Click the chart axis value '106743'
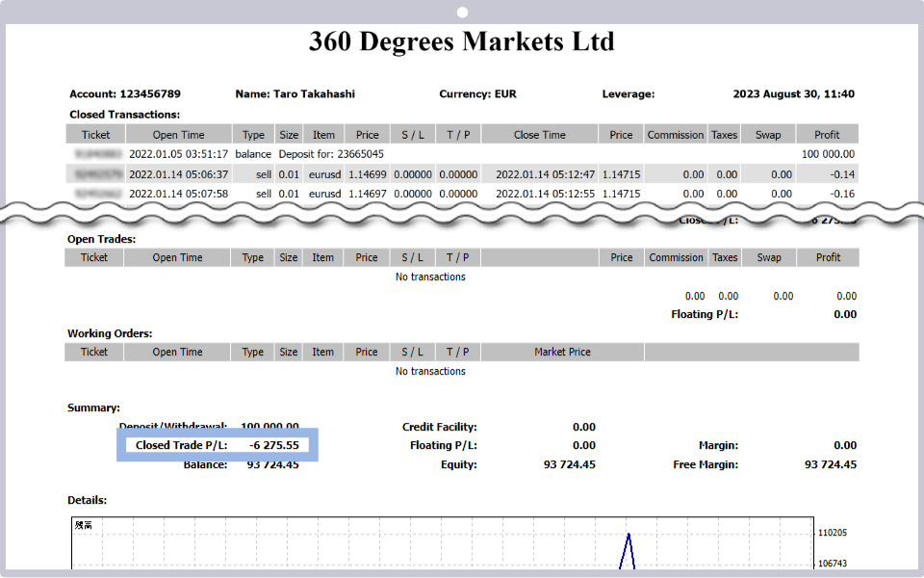Viewport: 924px width, 578px height. point(832,564)
